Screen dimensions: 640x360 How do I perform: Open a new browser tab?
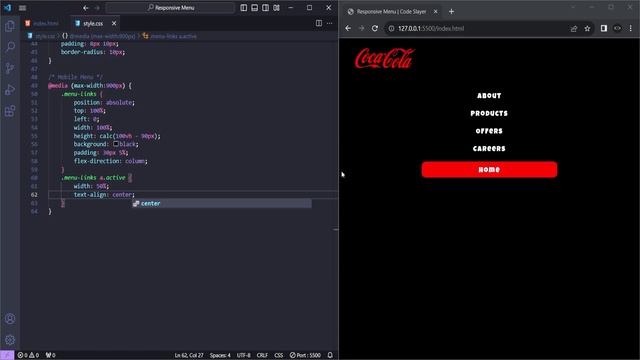pyautogui.click(x=451, y=11)
